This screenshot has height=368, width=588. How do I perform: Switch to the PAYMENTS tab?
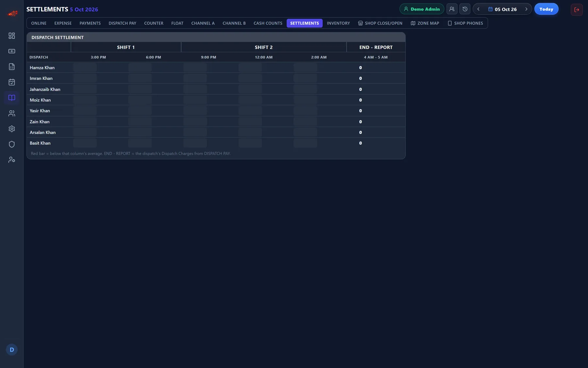coord(90,23)
